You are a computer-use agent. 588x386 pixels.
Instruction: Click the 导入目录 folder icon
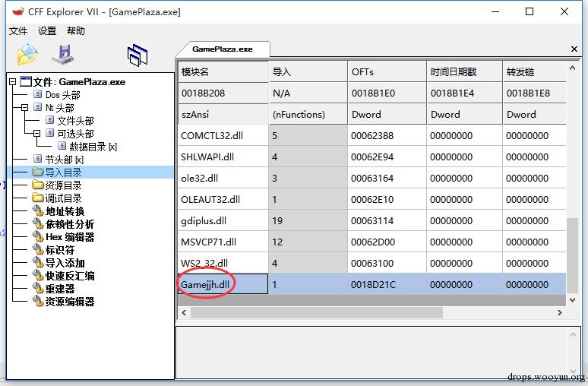pos(38,172)
